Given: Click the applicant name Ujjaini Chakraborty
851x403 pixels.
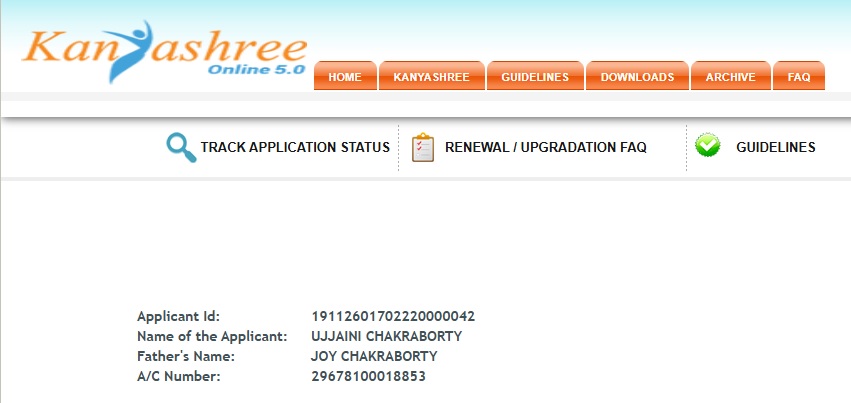Looking at the screenshot, I should [x=387, y=336].
